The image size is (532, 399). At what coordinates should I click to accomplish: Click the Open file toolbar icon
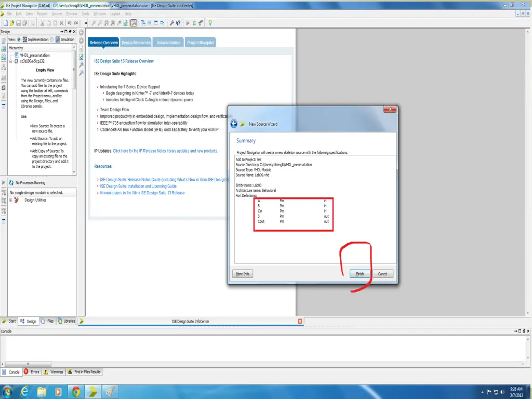coord(12,23)
